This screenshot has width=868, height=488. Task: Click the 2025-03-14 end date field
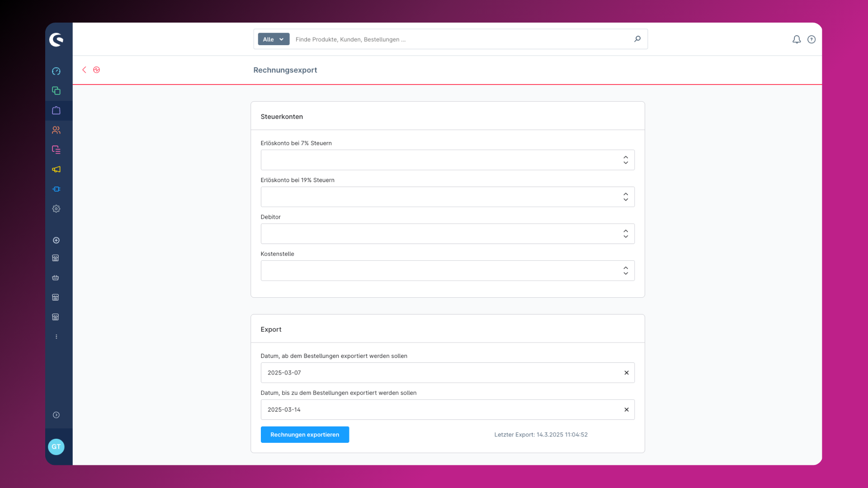pos(439,410)
